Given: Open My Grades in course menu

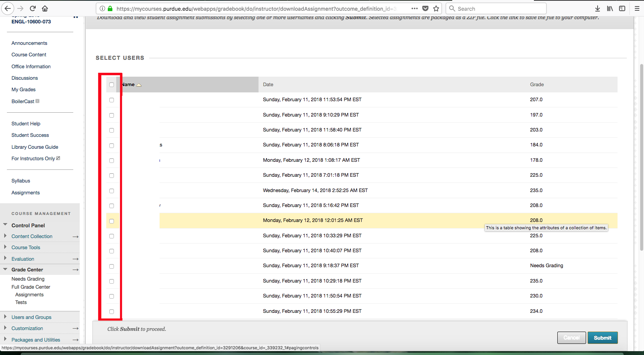Looking at the screenshot, I should [23, 90].
